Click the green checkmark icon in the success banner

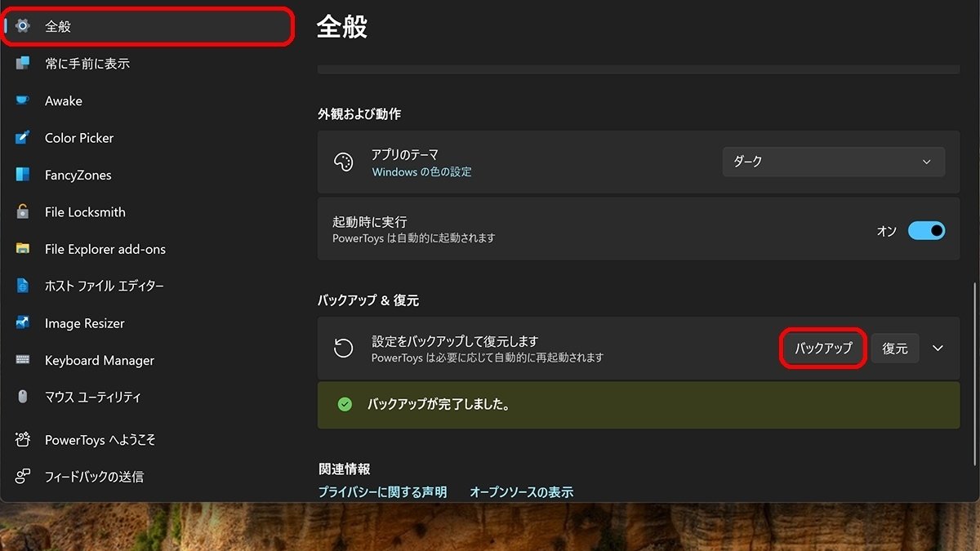click(345, 404)
